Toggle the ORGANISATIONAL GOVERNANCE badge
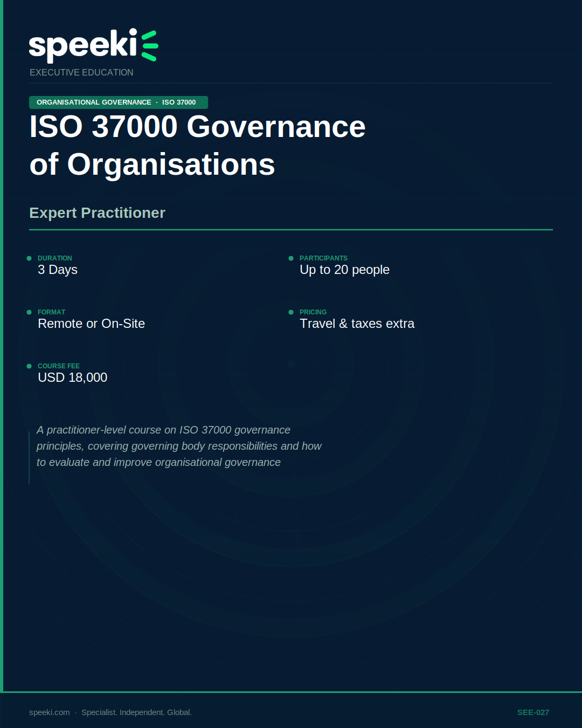The height and width of the screenshot is (728, 582). click(93, 102)
